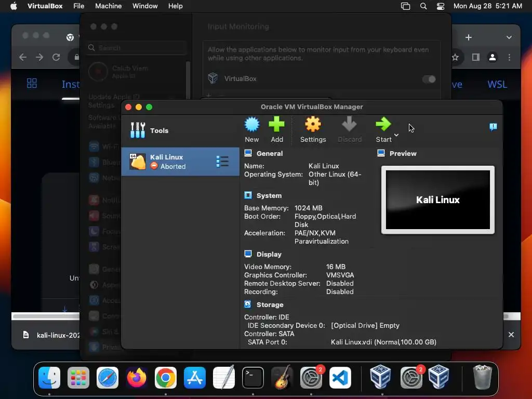Open Terminal from the Dock
The height and width of the screenshot is (399, 532).
253,378
